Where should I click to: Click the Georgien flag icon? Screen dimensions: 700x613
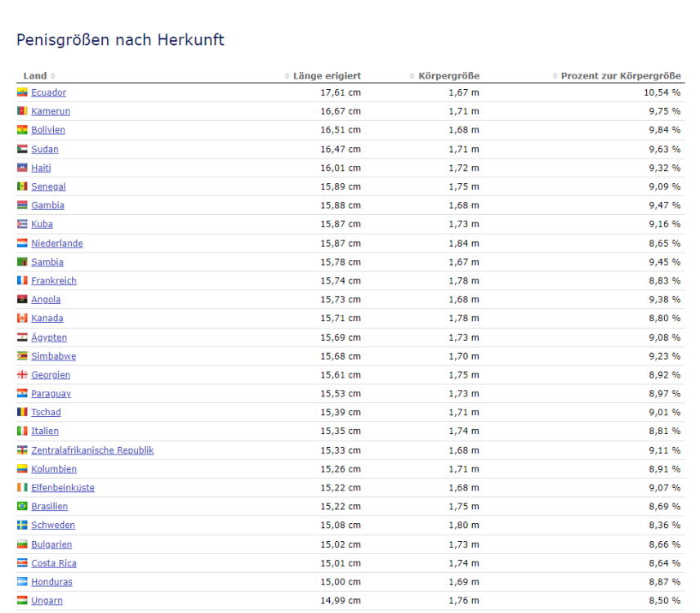(x=22, y=375)
